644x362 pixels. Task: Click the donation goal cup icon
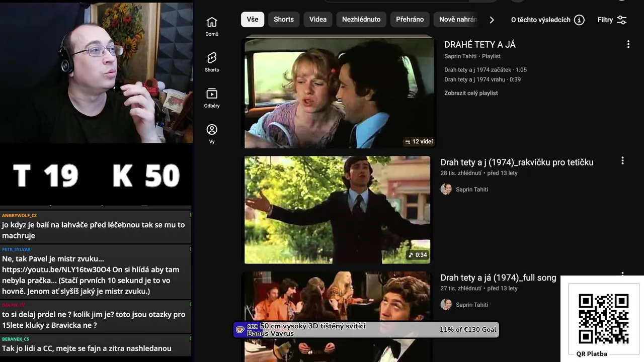240,330
